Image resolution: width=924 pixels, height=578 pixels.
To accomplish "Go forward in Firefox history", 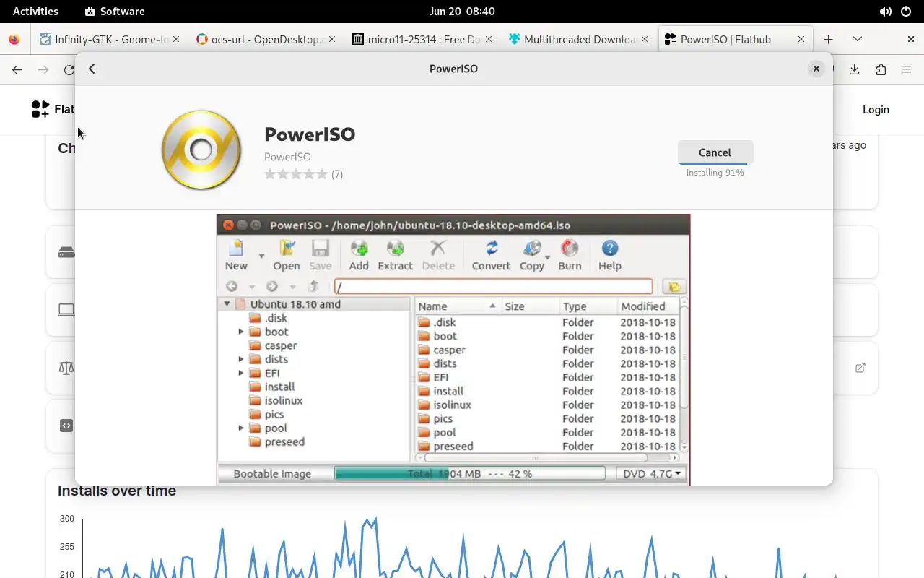I will click(43, 69).
